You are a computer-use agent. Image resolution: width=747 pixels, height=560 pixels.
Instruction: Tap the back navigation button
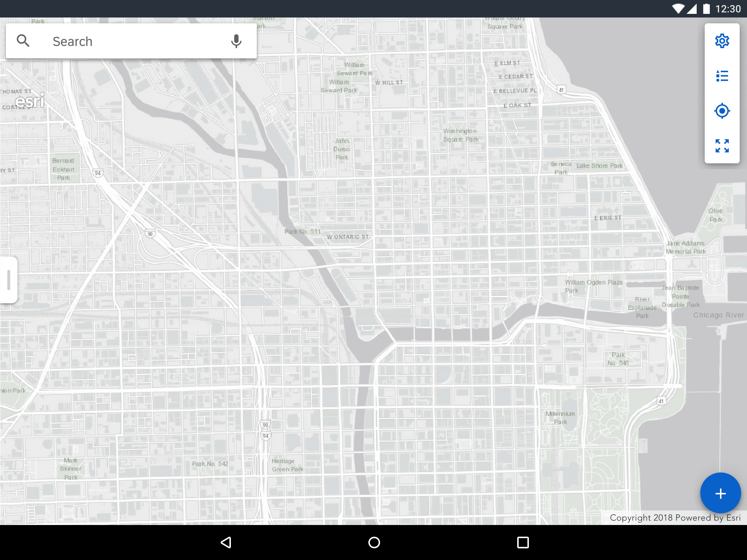[225, 542]
